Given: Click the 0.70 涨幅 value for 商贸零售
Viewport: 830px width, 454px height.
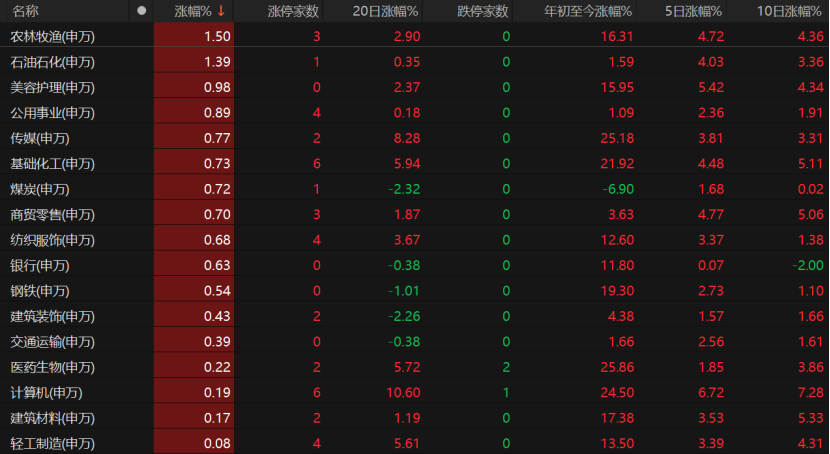Looking at the screenshot, I should coord(217,214).
